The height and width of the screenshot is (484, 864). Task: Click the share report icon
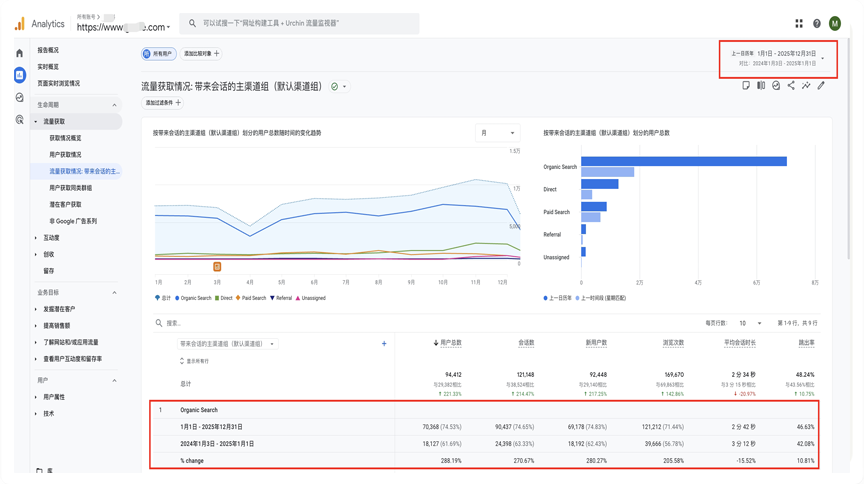tap(791, 86)
